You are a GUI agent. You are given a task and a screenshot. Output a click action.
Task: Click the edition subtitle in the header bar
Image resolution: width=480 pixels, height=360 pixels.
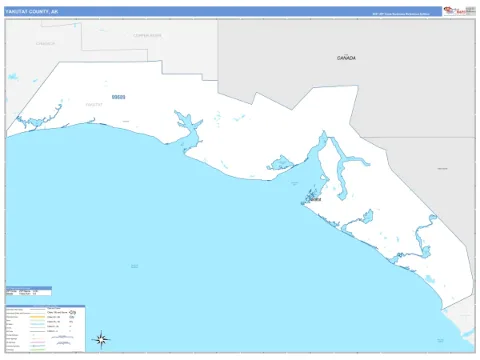tap(401, 14)
